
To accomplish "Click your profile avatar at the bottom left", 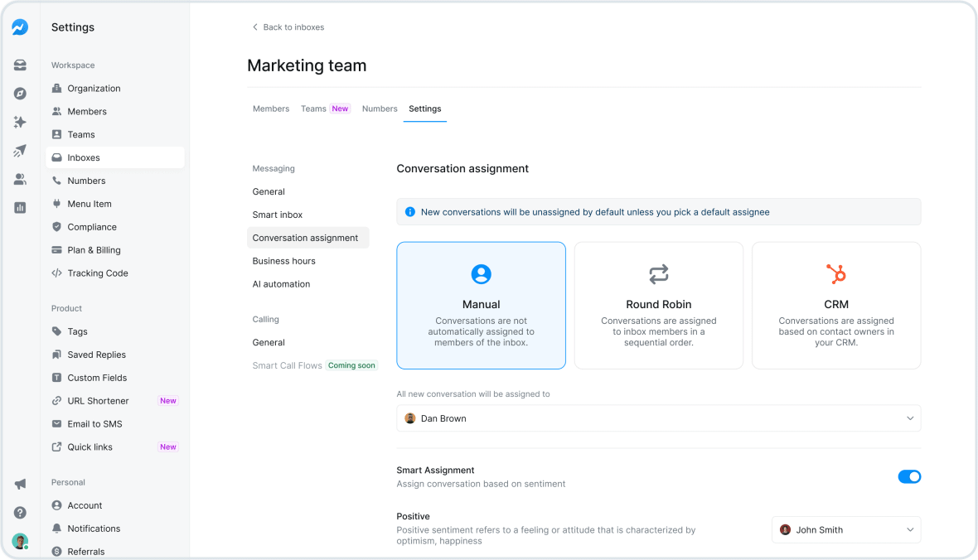I will pyautogui.click(x=20, y=540).
